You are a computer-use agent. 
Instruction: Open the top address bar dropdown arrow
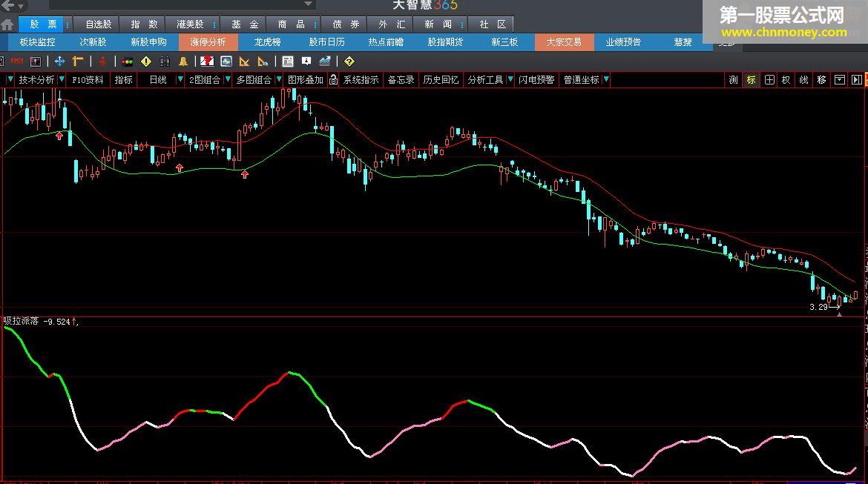coord(309,4)
